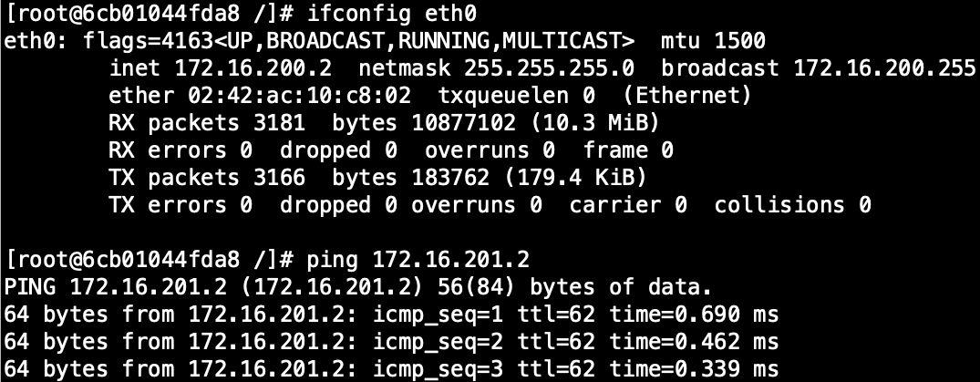This screenshot has width=980, height=382.
Task: Click the collisions 0 text
Action: [791, 205]
